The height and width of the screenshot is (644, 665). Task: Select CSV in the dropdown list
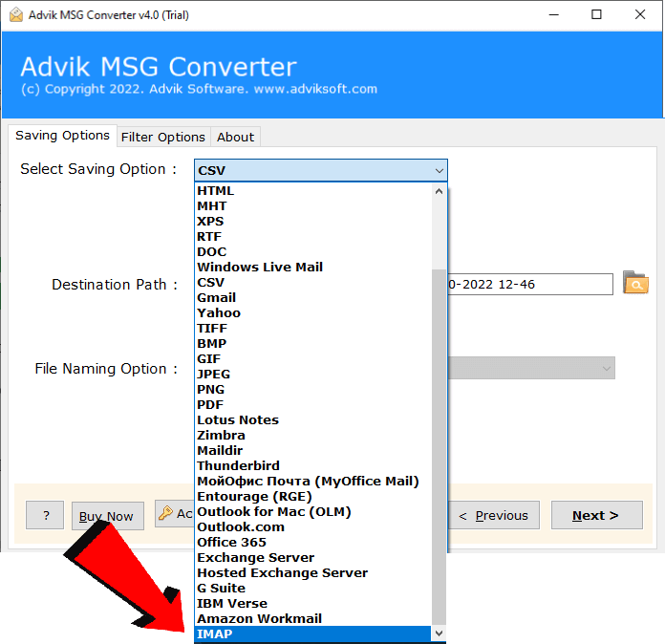point(313,282)
